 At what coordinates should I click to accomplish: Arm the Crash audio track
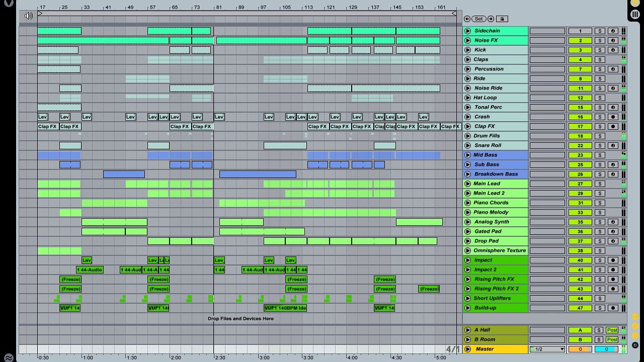tap(612, 117)
